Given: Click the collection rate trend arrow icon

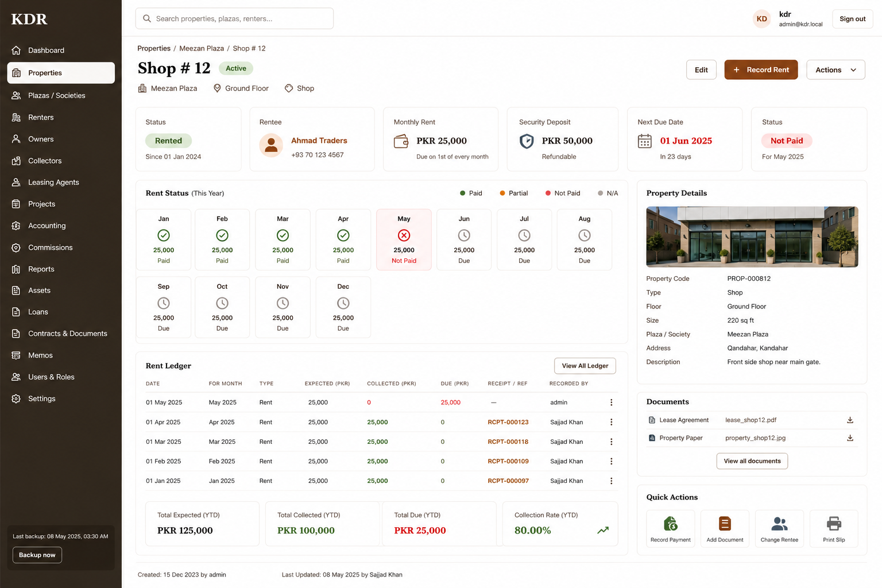Looking at the screenshot, I should tap(603, 530).
